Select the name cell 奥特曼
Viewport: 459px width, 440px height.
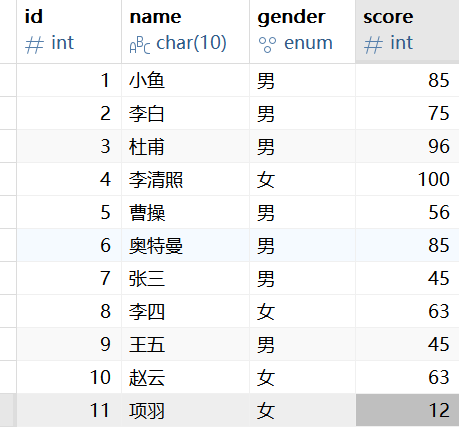tap(185, 245)
